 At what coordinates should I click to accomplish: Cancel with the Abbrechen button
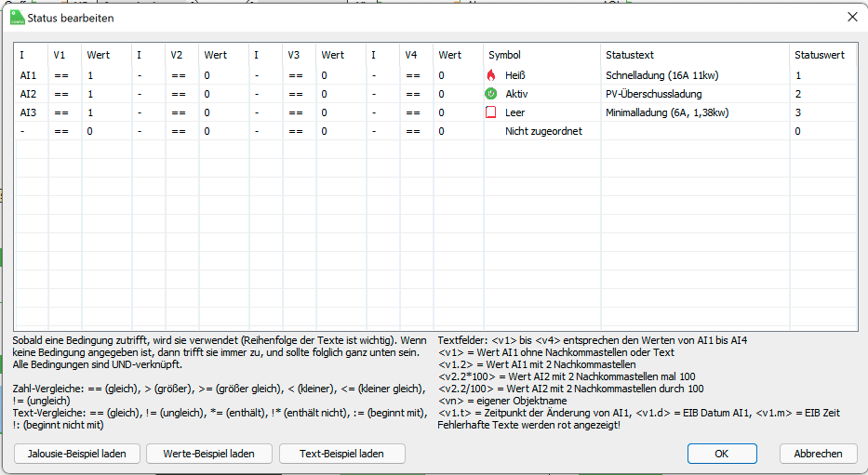[x=818, y=454]
